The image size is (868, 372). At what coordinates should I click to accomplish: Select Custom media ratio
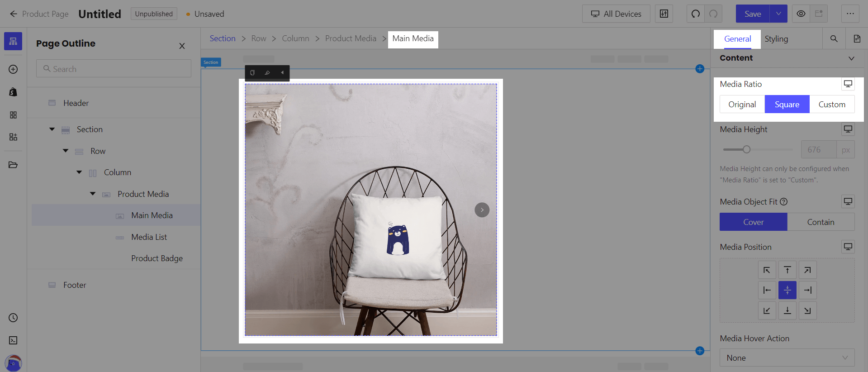click(x=832, y=104)
